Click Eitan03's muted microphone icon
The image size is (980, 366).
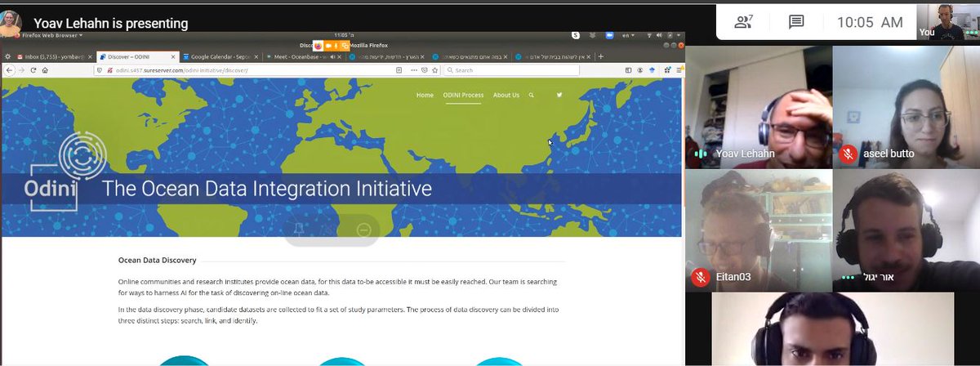coord(700,277)
